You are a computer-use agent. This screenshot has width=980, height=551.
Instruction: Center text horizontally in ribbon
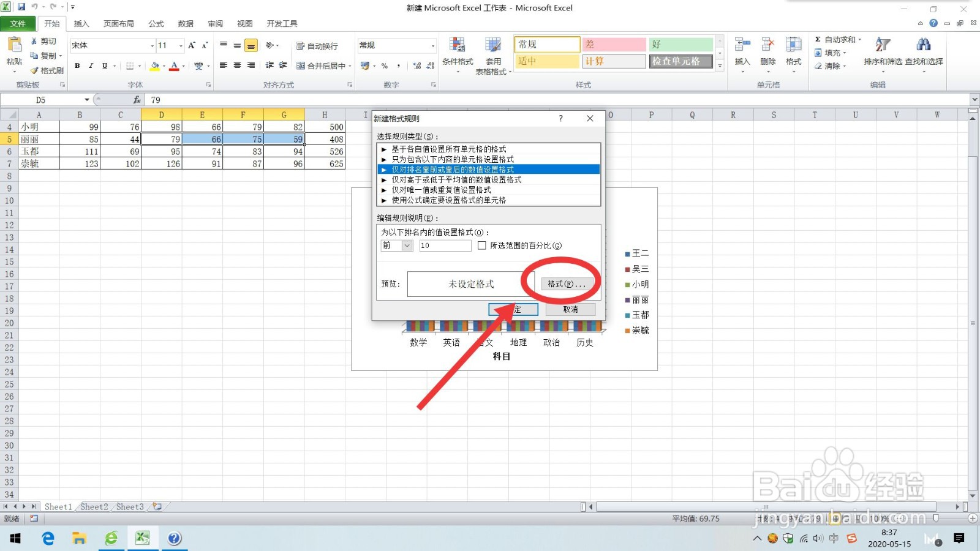[x=237, y=66]
